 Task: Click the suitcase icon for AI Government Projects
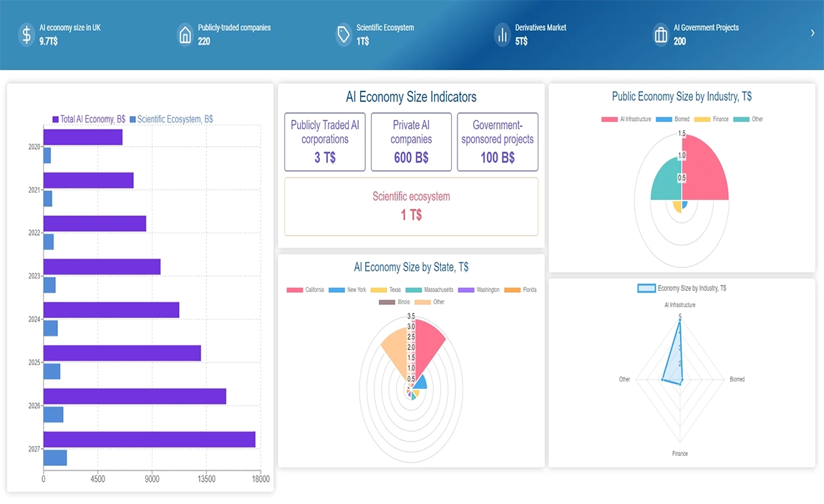click(661, 34)
